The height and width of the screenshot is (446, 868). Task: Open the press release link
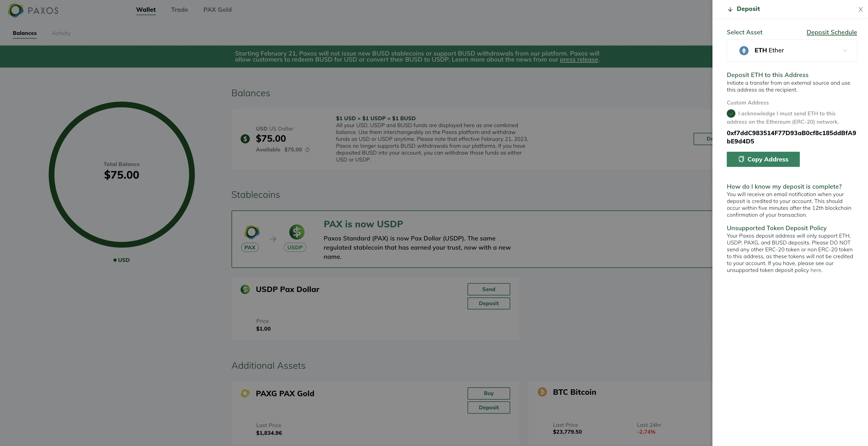(579, 60)
